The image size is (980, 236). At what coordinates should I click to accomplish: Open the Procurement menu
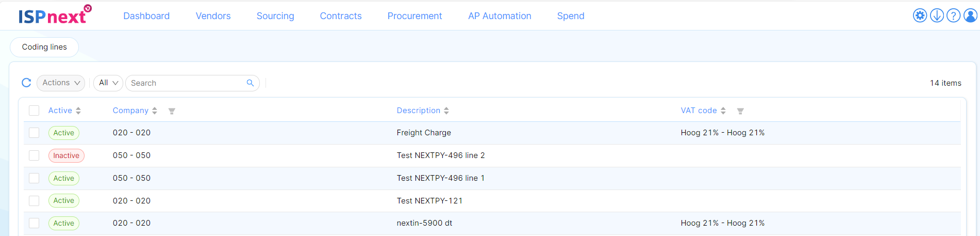point(414,16)
